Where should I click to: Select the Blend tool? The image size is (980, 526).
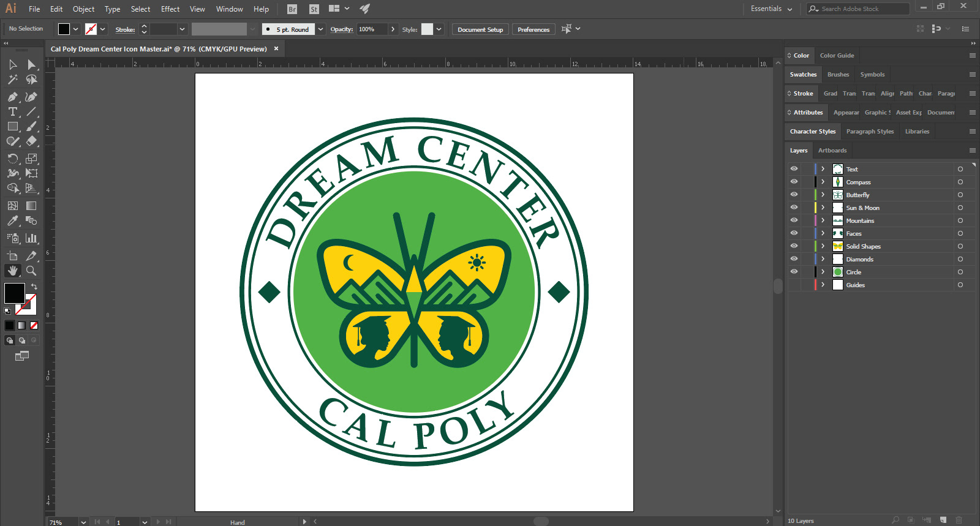coord(31,220)
